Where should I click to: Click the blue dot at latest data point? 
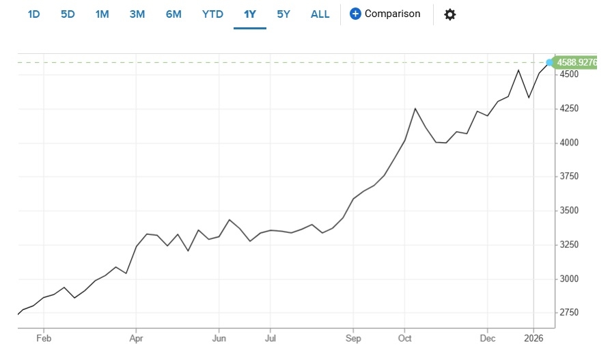coord(551,62)
